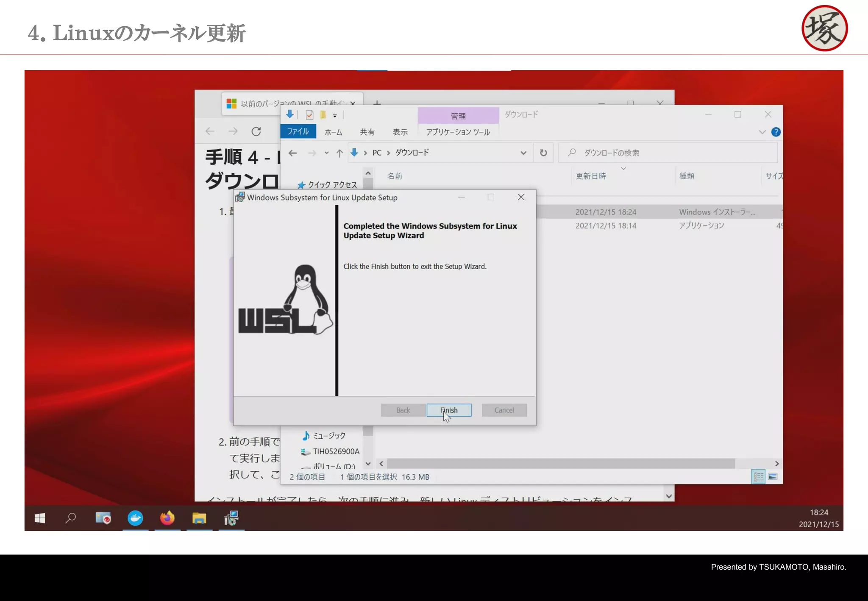This screenshot has height=601, width=868.
Task: Switch to details view layout icon
Action: point(758,477)
